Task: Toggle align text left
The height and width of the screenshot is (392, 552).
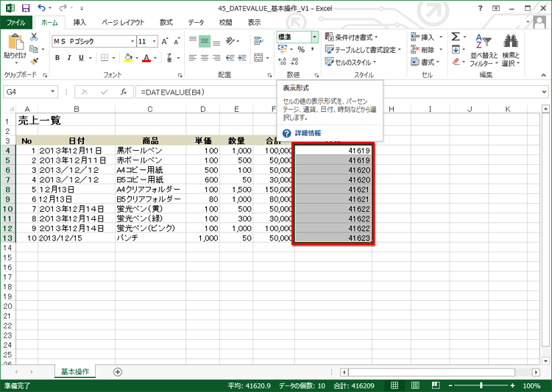Action: pos(193,57)
